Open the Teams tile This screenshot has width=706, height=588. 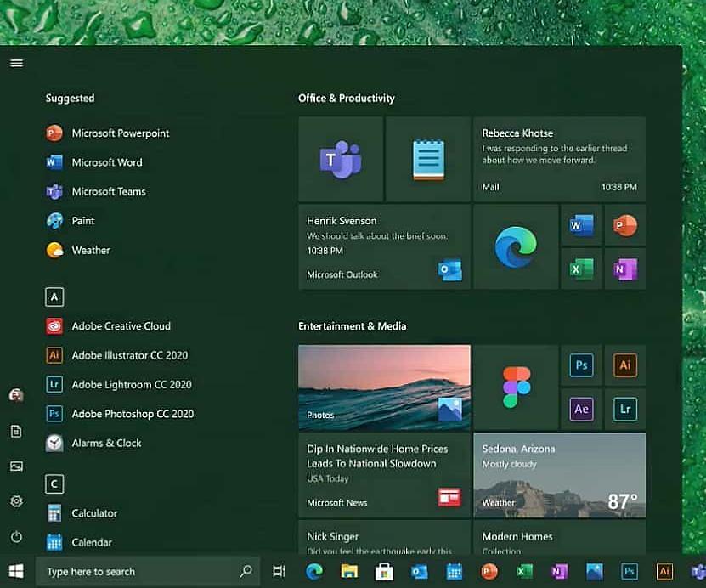(341, 160)
